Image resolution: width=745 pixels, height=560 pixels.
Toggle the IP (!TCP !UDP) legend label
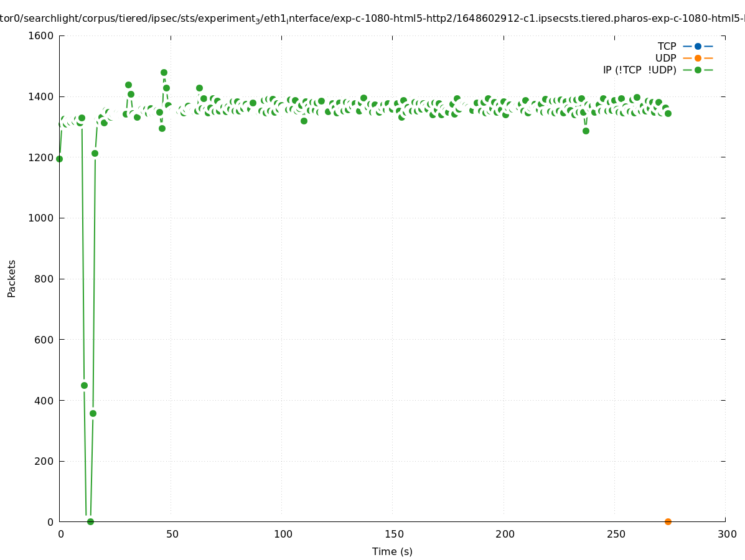coord(639,70)
